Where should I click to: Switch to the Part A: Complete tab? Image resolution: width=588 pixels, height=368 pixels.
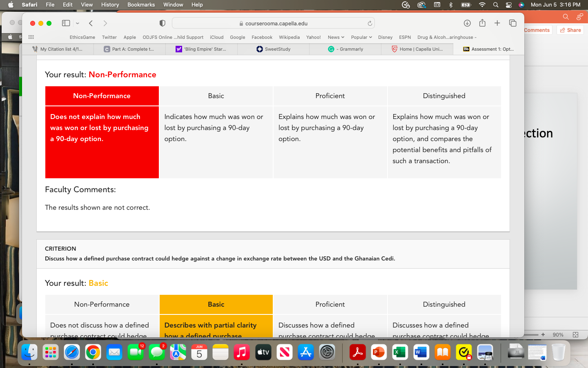click(x=130, y=49)
